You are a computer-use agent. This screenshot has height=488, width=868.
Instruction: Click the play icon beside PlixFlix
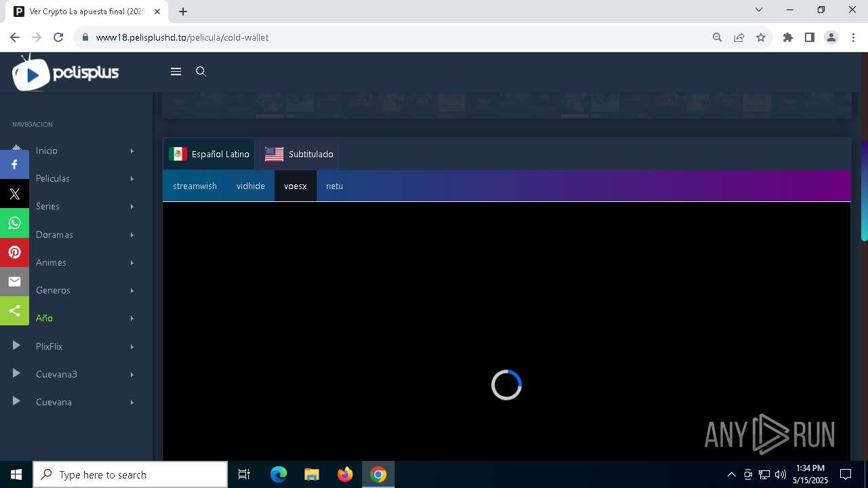click(x=16, y=346)
